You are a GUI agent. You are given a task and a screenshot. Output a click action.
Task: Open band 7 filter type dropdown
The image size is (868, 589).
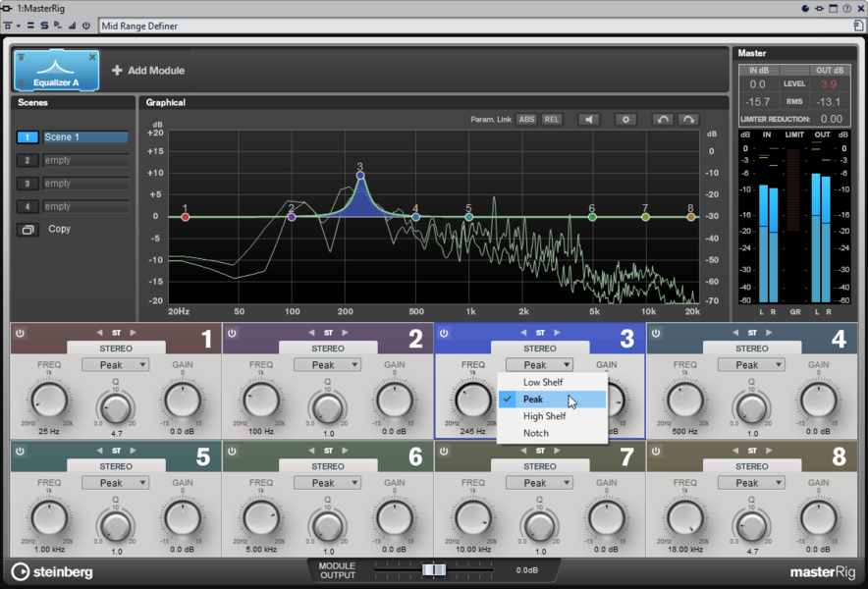(x=539, y=483)
